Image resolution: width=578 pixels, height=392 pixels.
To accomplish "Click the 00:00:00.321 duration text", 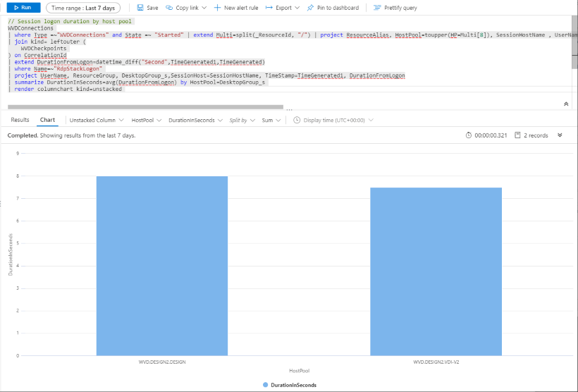I will click(x=491, y=135).
